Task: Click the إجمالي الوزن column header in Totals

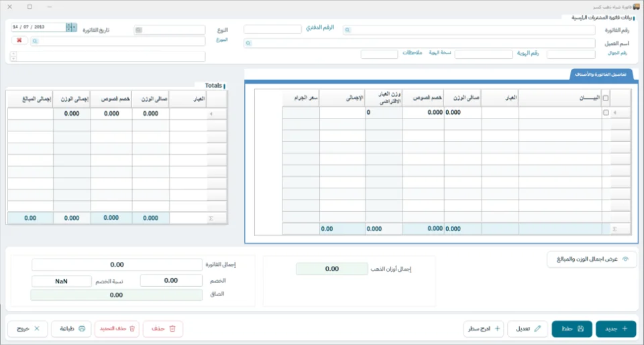Action: [x=72, y=99]
